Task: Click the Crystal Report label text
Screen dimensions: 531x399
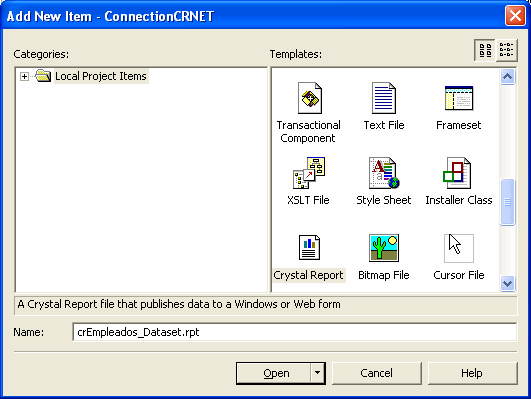Action: click(x=309, y=275)
